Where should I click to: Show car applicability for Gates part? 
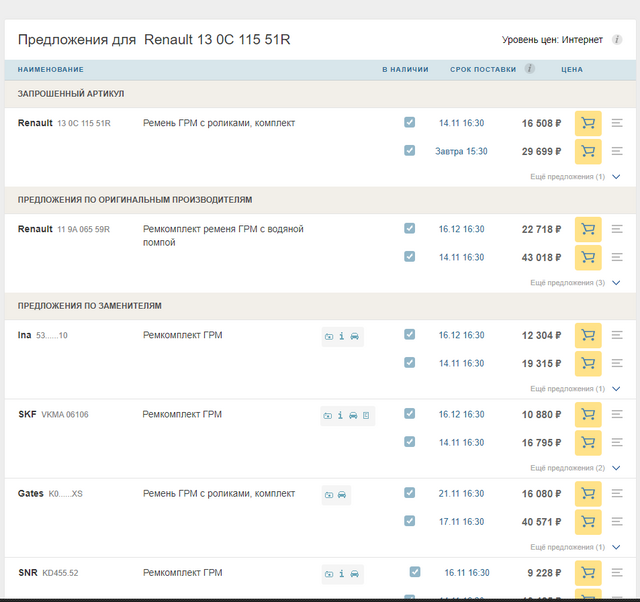coord(342,495)
